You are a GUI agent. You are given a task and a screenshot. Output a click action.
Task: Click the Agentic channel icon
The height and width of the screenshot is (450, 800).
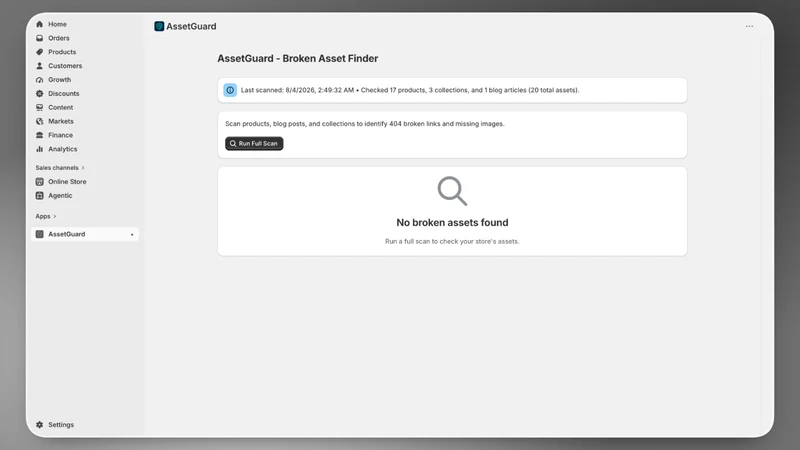pyautogui.click(x=39, y=195)
